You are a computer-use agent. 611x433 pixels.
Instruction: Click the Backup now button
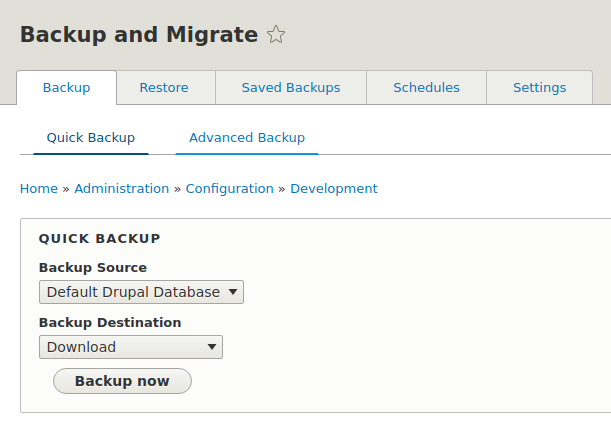pyautogui.click(x=122, y=381)
